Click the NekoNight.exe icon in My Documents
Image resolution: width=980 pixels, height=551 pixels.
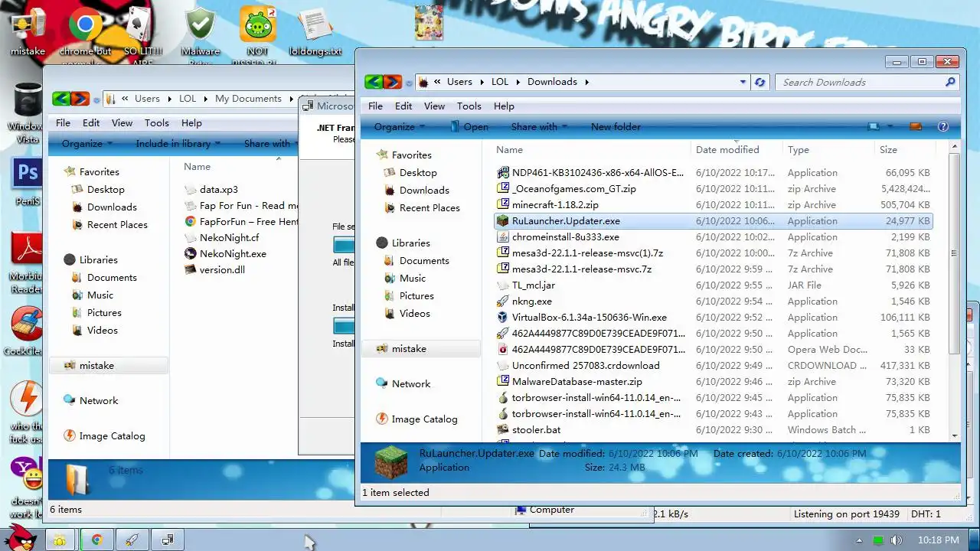point(191,253)
